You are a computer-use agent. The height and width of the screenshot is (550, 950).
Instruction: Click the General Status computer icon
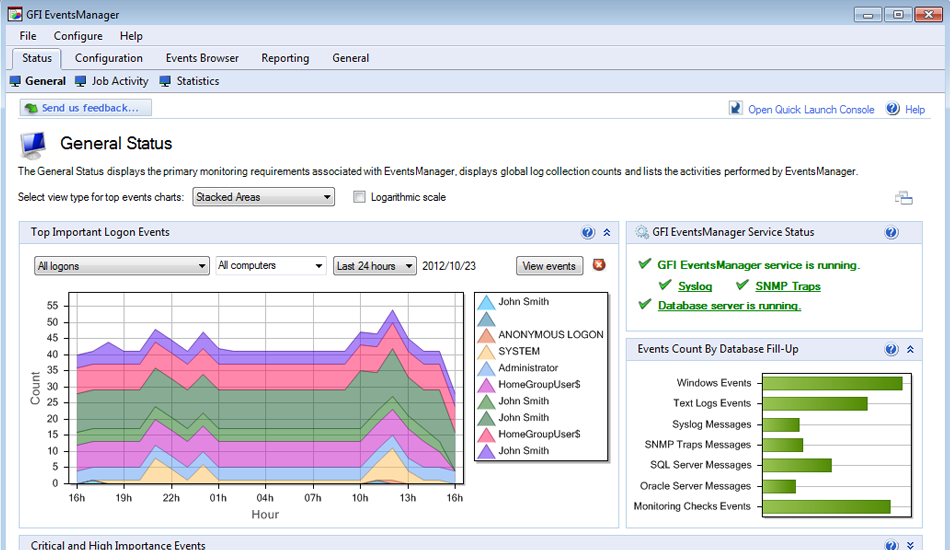click(x=33, y=145)
